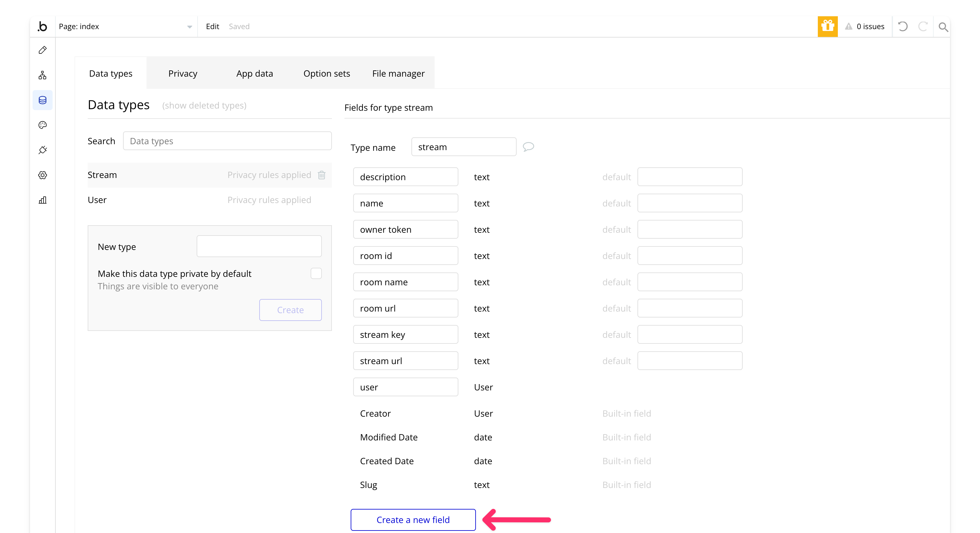Open the Settings gear icon in sidebar
The image size is (980, 533).
tap(43, 175)
